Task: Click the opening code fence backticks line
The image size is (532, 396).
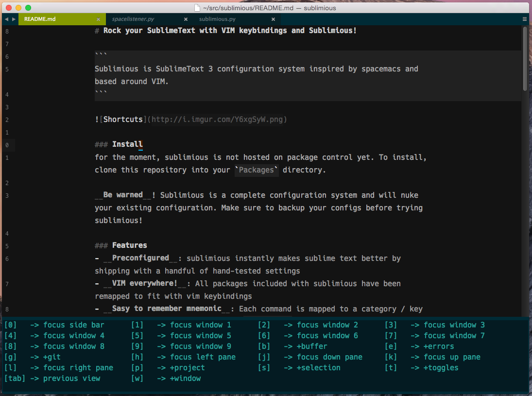Action: tap(101, 54)
